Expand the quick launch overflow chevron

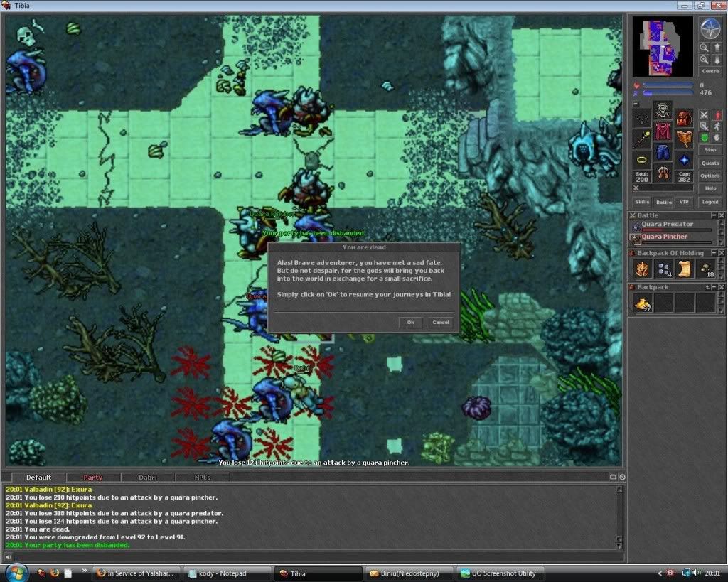coord(84,571)
